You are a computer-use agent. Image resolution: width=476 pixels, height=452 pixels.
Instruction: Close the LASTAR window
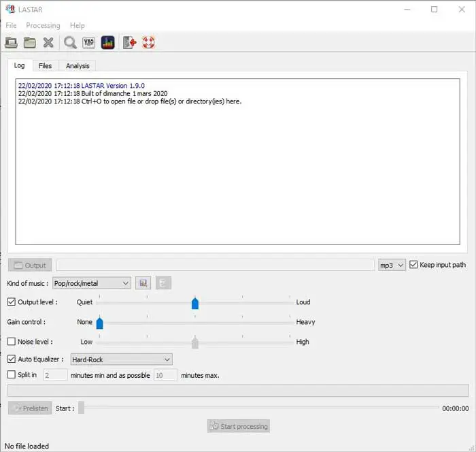[x=462, y=10]
